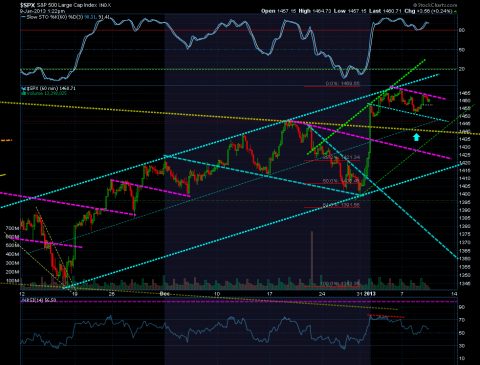Click the 38.2% Fibonacci retracement label
This screenshot has height=365, width=480.
(x=341, y=157)
